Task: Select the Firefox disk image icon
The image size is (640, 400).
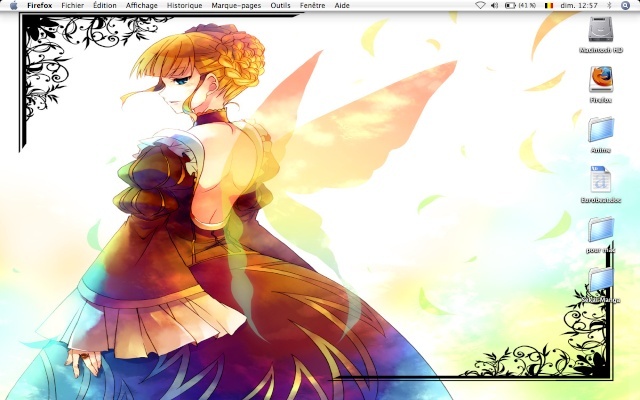Action: (x=601, y=80)
